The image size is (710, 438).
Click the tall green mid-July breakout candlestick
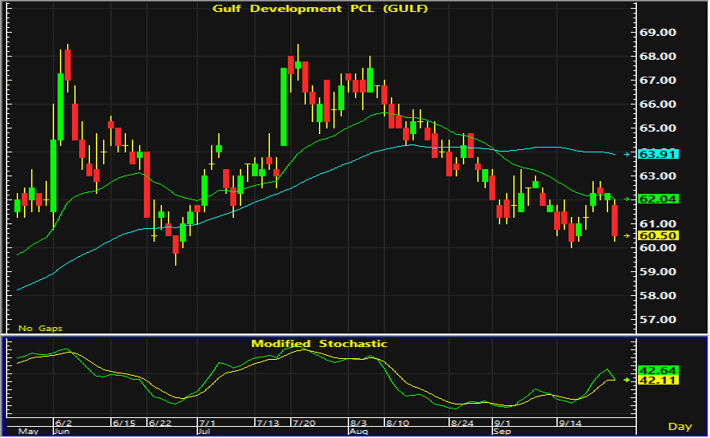tap(283, 107)
